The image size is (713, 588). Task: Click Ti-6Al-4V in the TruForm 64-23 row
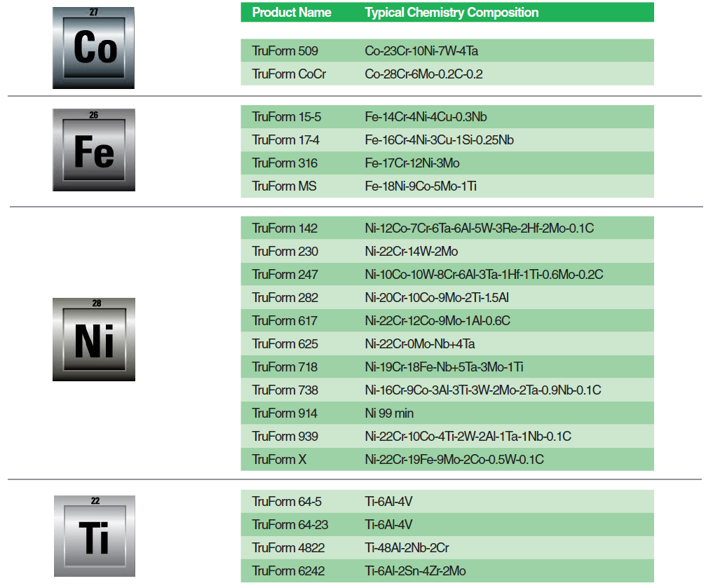[x=388, y=525]
